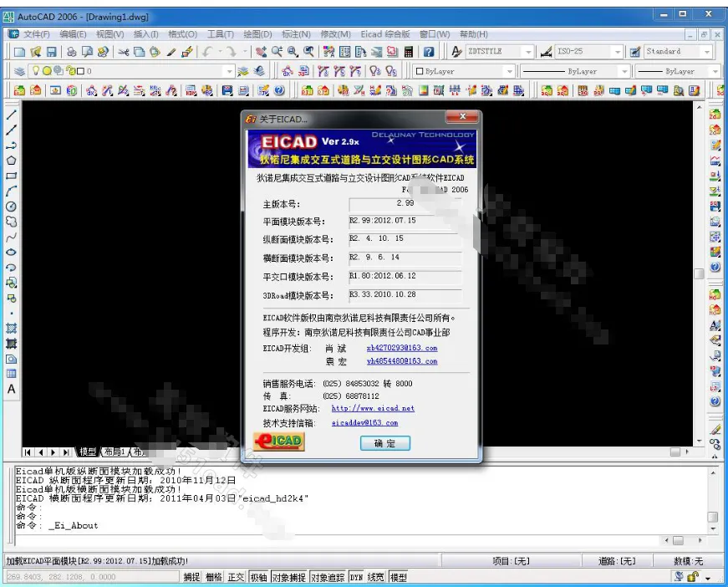The image size is (728, 587).
Task: Click the Table Style icon beside Standard
Action: [635, 52]
